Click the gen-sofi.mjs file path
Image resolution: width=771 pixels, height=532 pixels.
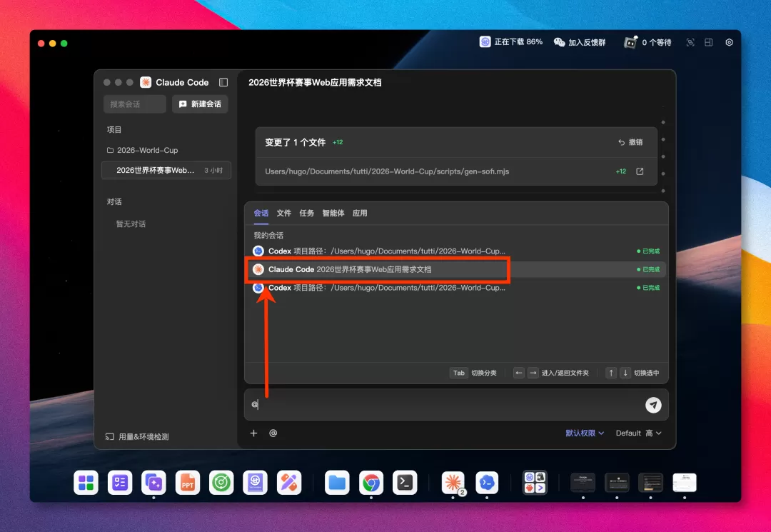pos(387,171)
